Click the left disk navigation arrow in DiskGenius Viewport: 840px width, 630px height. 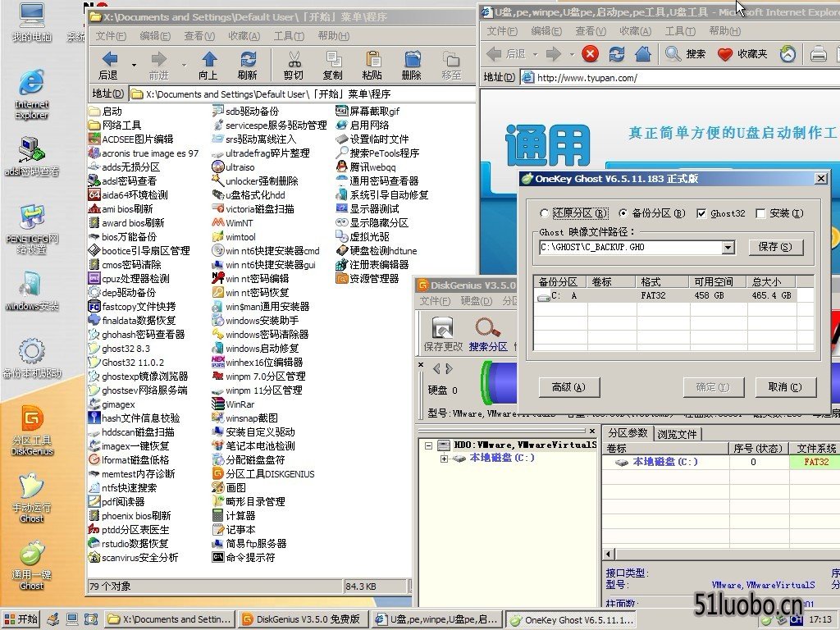436,368
